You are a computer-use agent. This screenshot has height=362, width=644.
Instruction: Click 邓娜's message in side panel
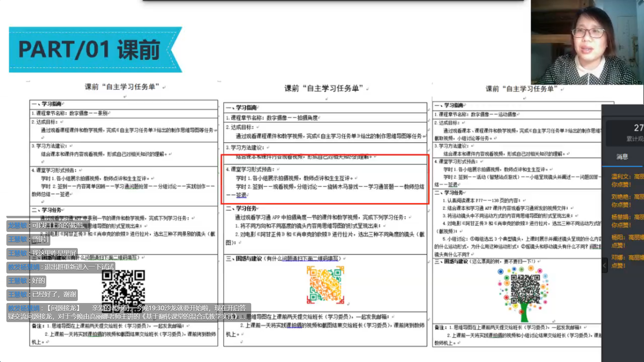coord(627,261)
